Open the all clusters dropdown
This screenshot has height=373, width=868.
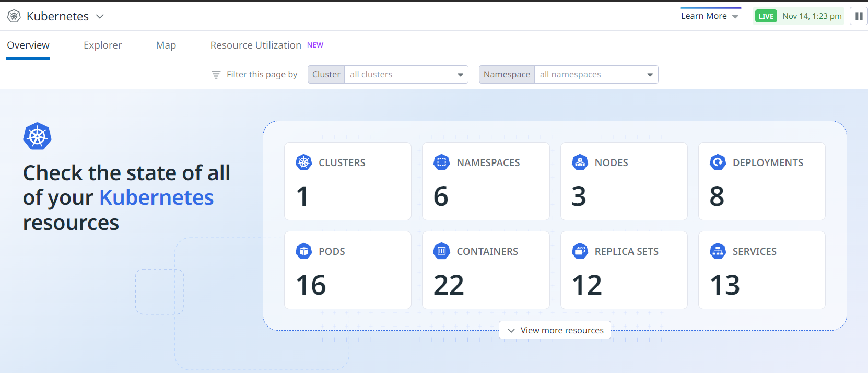[x=460, y=75]
